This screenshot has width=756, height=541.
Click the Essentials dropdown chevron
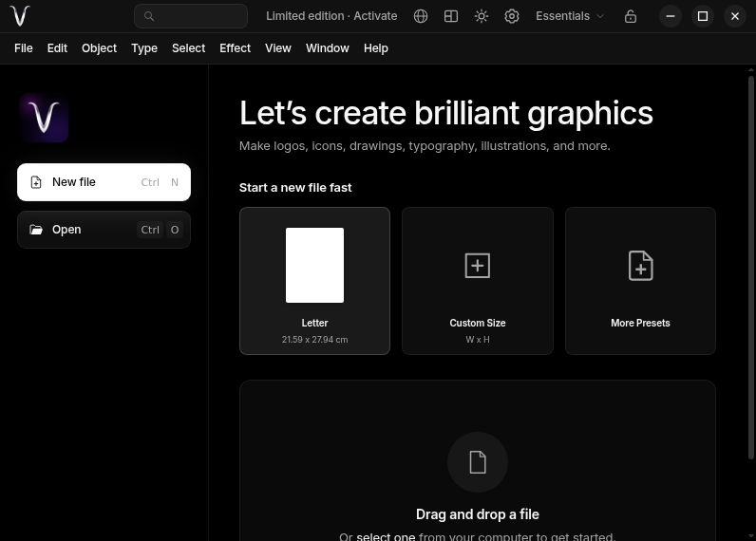coord(600,16)
